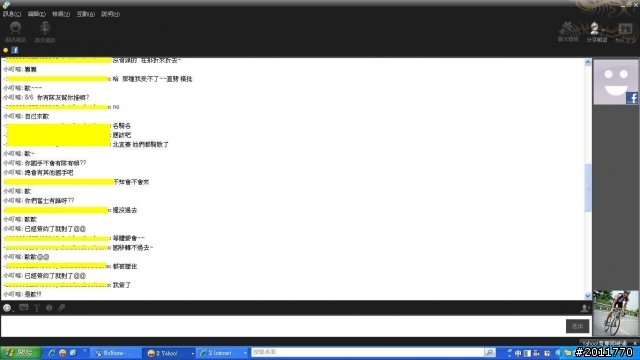Click the chat scrollbar down arrow

coord(588,296)
